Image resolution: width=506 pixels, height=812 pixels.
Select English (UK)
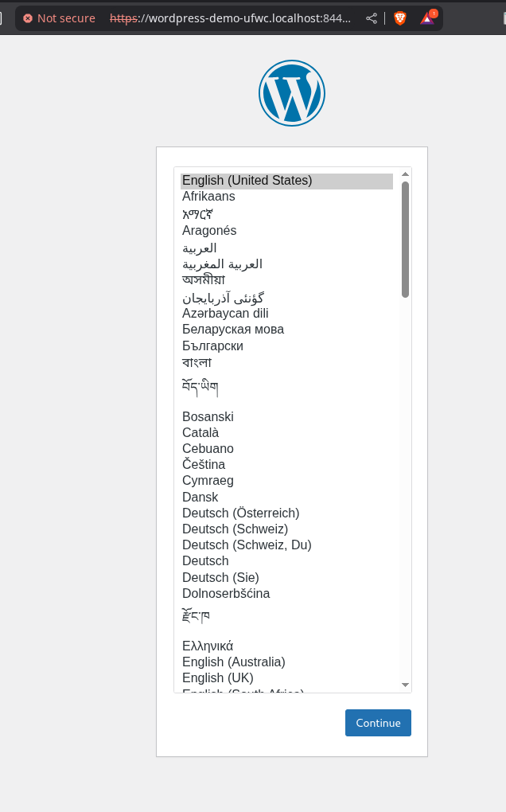point(286,678)
